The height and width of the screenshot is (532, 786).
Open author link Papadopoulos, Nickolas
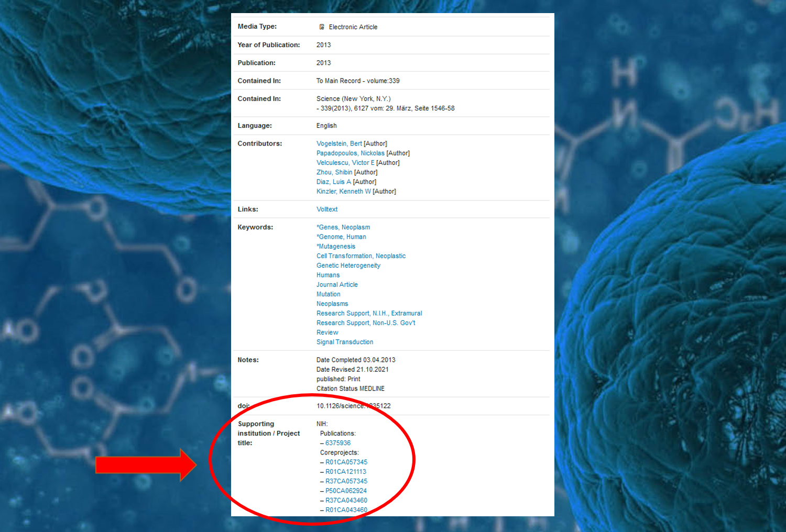350,153
